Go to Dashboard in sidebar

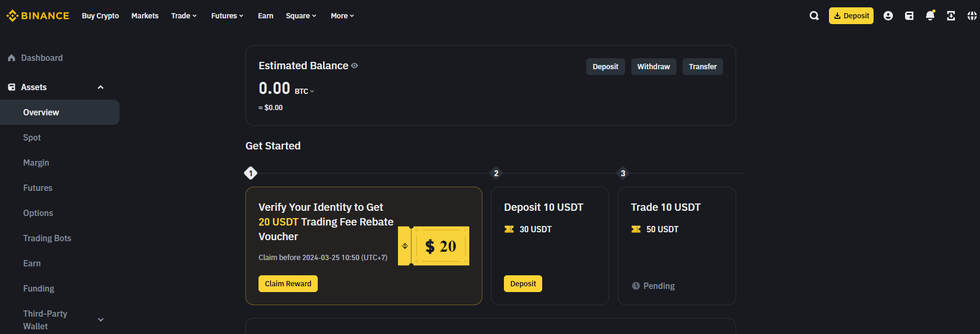[42, 58]
